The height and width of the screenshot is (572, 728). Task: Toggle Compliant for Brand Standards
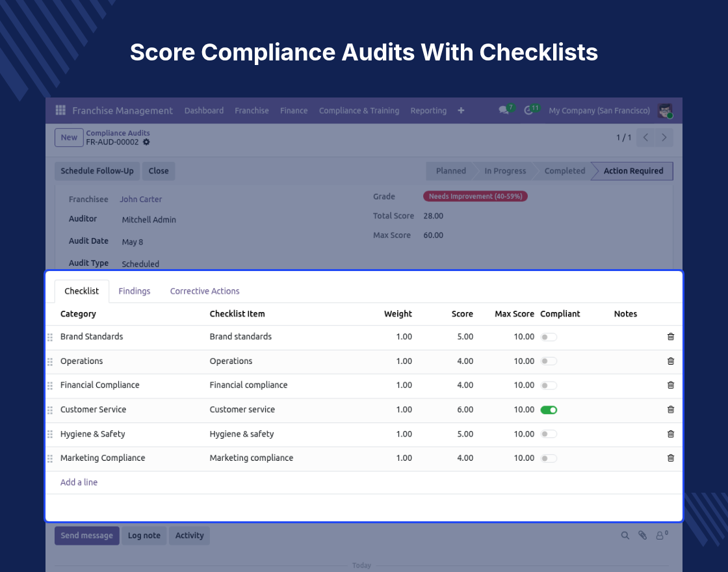tap(549, 337)
